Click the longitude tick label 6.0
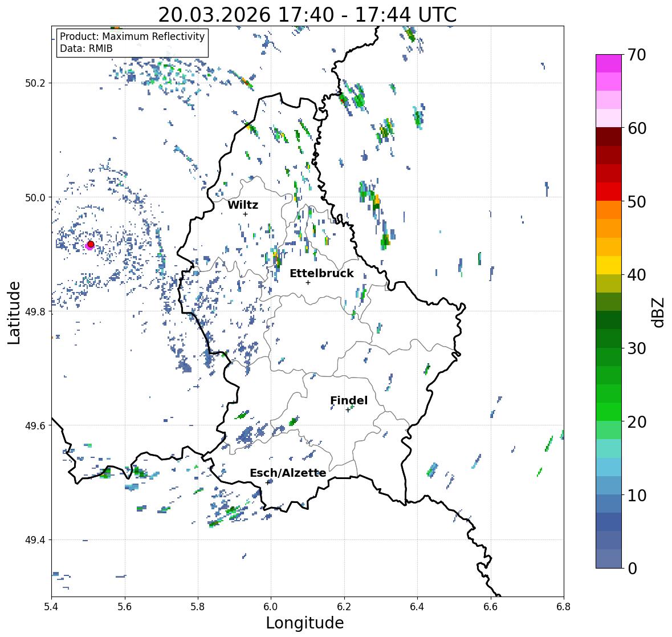Screen dimensions: 672x637 coord(271,607)
